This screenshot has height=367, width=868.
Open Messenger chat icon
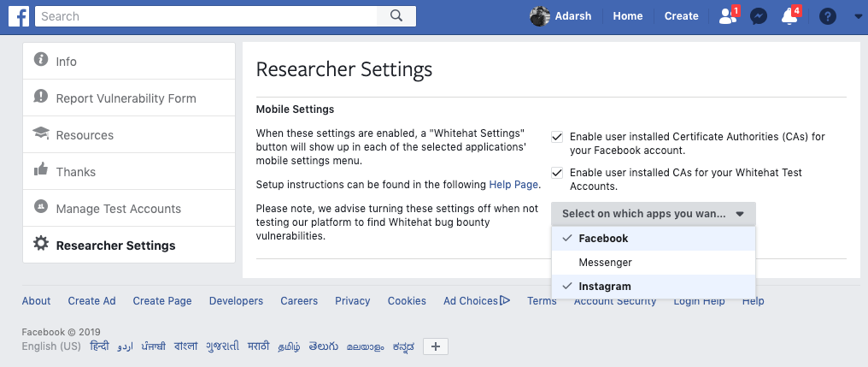click(759, 16)
